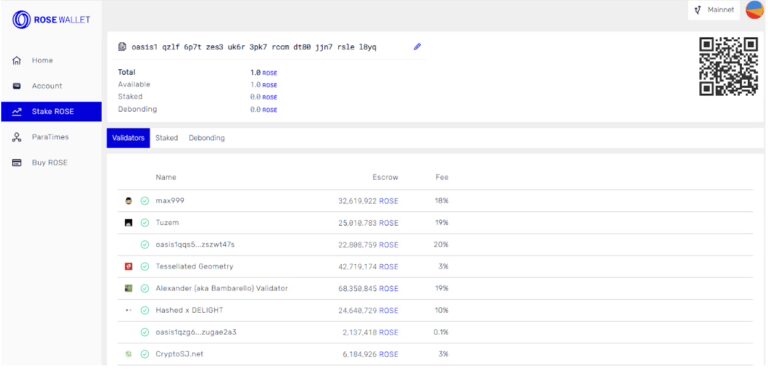Click status checkmark for Tessellated Geometry

pyautogui.click(x=144, y=267)
